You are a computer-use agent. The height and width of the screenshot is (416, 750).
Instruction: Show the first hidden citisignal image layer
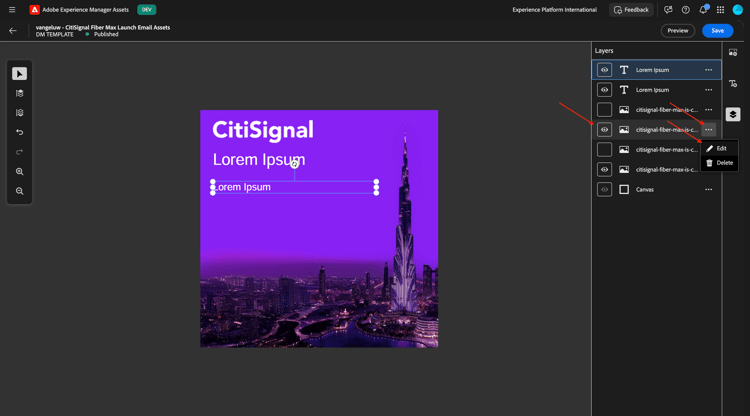(605, 109)
